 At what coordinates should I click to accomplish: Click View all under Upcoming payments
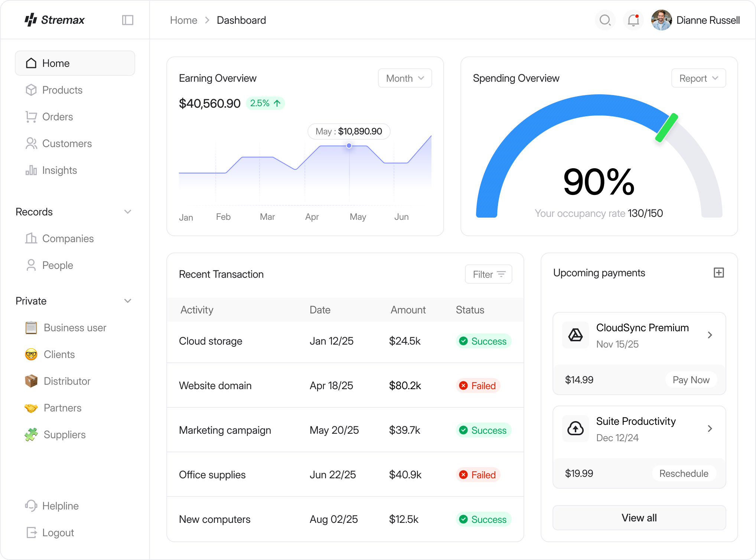tap(639, 517)
